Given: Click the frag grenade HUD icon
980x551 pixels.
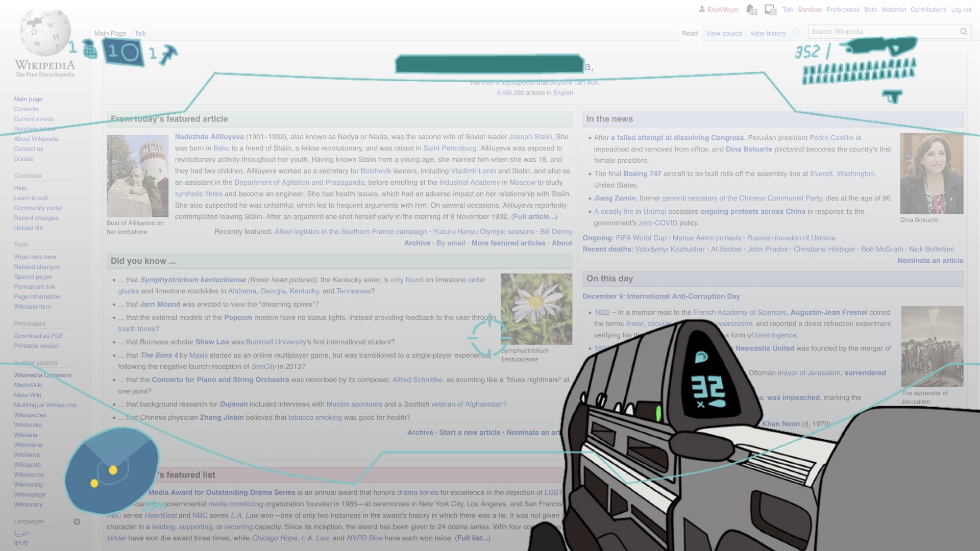Looking at the screenshot, I should click(x=90, y=49).
